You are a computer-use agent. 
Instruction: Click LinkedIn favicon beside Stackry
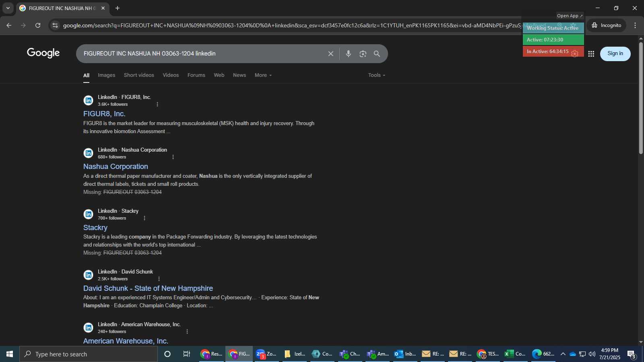pos(88,214)
